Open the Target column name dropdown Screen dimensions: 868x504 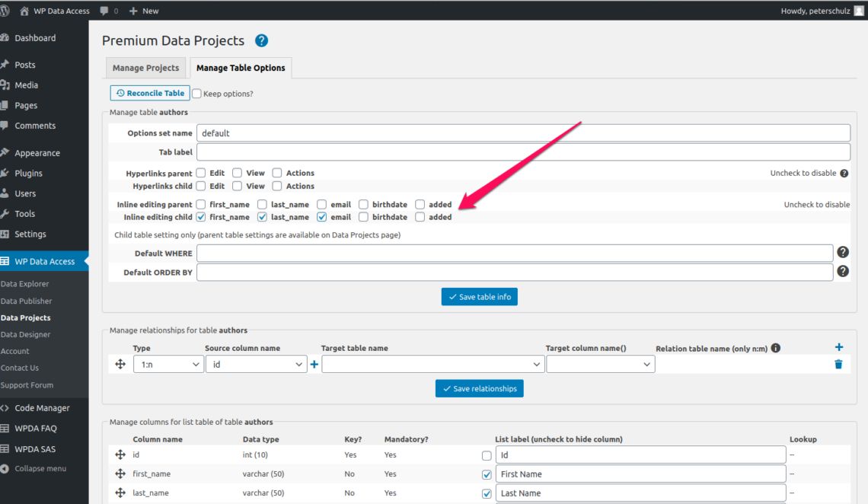[601, 364]
